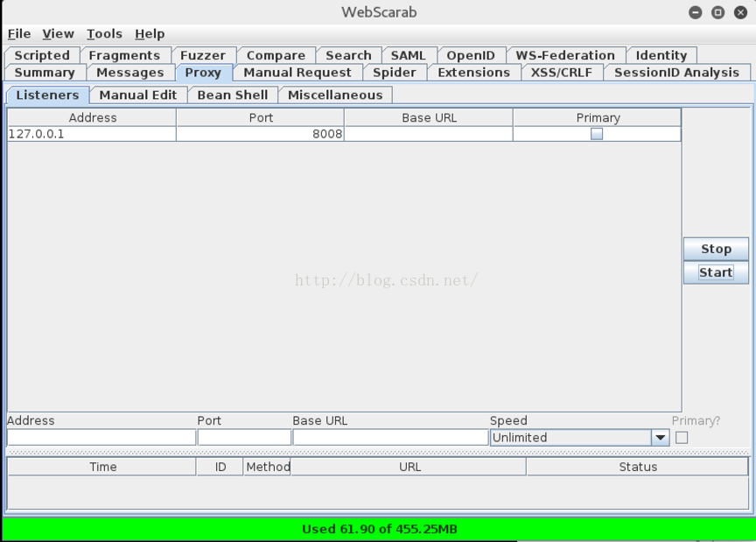This screenshot has width=756, height=542.
Task: Open the Messages tab
Action: coord(130,73)
